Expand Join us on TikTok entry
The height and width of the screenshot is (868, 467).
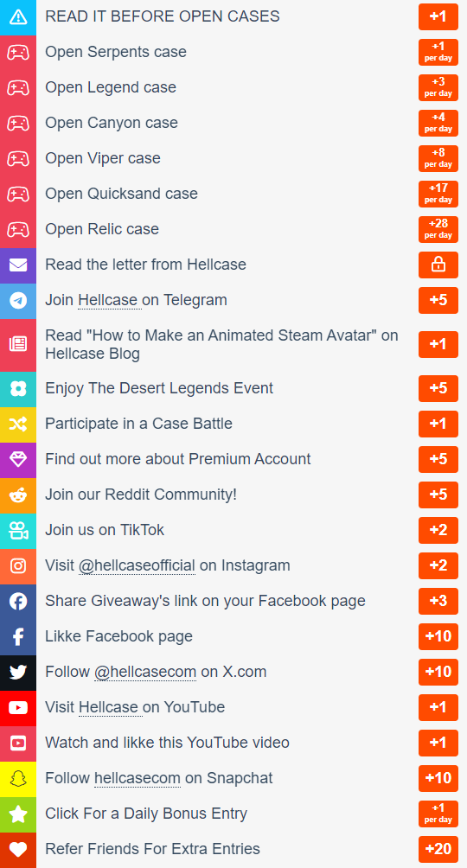233,530
